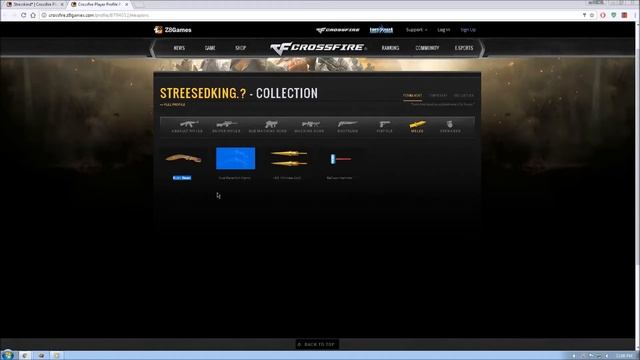Expand the Support dropdown menu
The height and width of the screenshot is (360, 640).
click(416, 30)
